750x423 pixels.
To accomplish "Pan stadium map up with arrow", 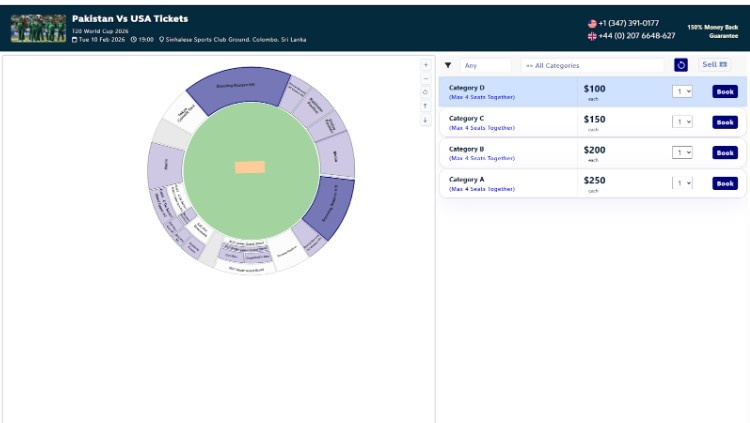I will [425, 106].
